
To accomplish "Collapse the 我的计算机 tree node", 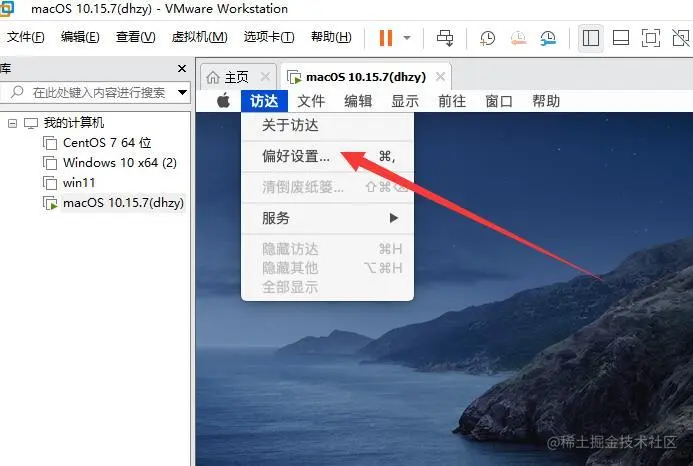I will [12, 123].
